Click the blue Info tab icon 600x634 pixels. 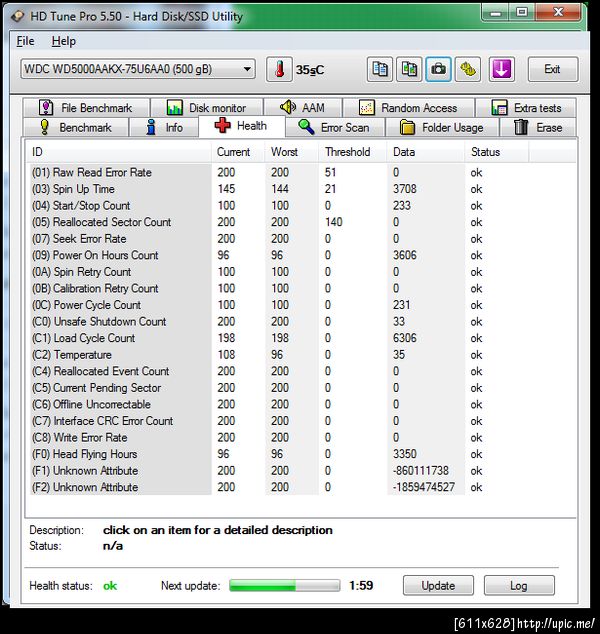[x=151, y=127]
